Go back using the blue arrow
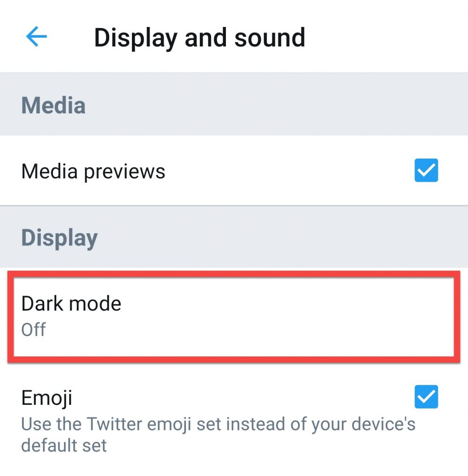The height and width of the screenshot is (476, 468). [36, 36]
